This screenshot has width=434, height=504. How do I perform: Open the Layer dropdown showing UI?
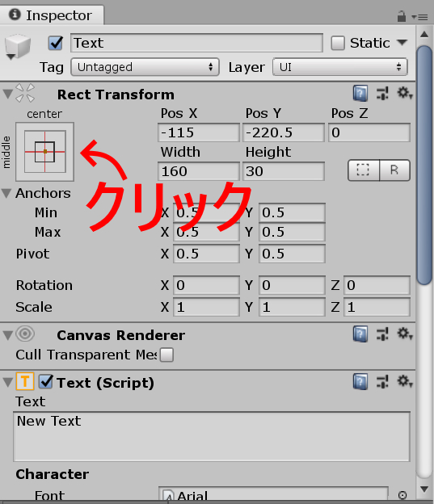point(340,67)
